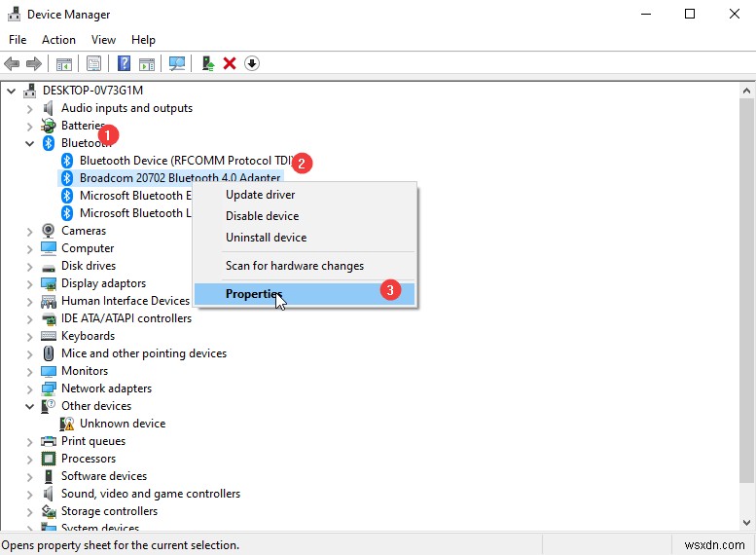Click the Show/Hide console tree icon

pos(63,63)
